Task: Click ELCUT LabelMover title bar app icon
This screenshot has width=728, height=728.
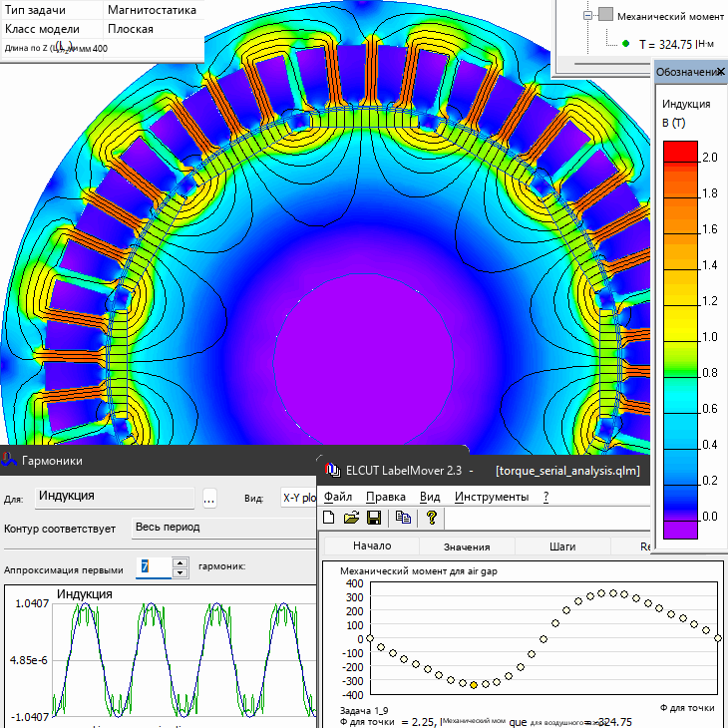Action: 332,470
